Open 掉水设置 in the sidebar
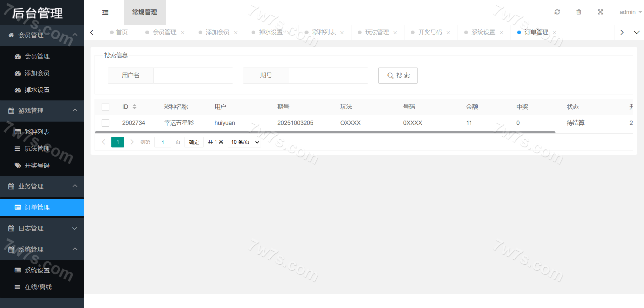The height and width of the screenshot is (308, 644). tap(37, 90)
